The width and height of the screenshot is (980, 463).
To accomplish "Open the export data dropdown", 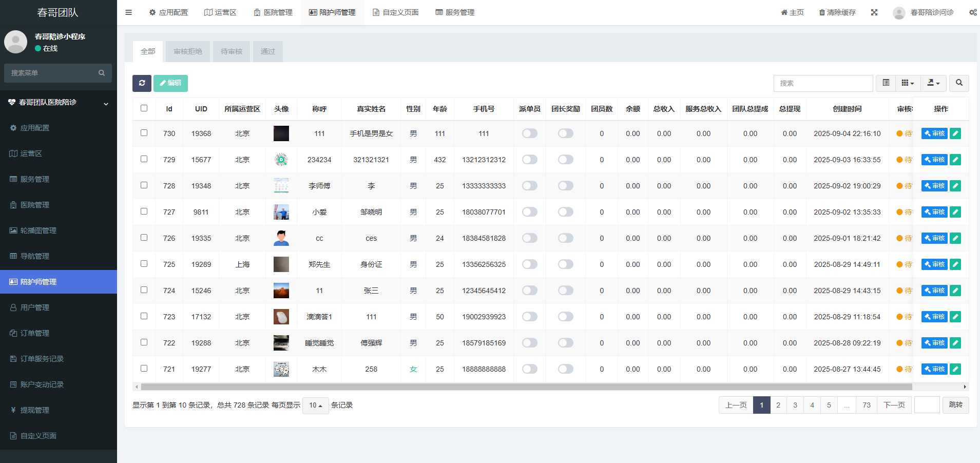I will (x=933, y=83).
